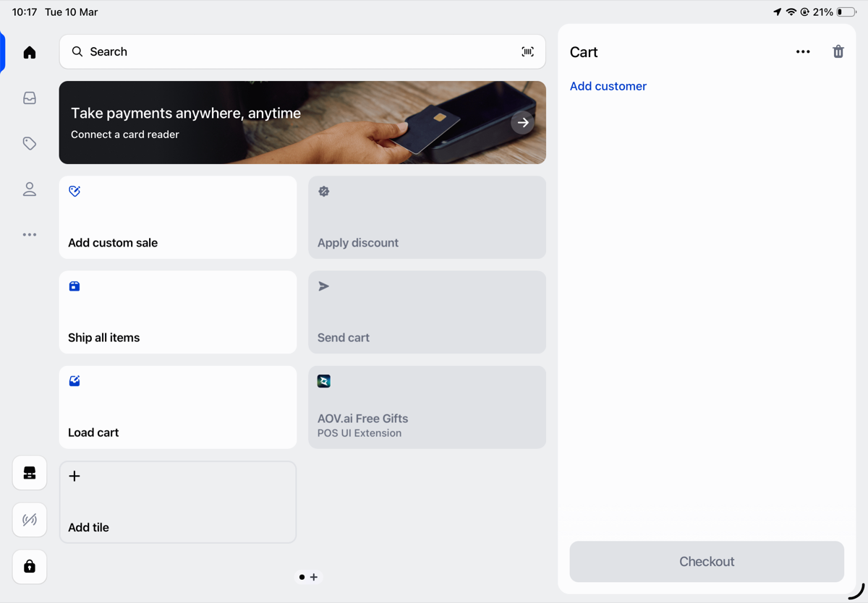Tap the Wi-Fi icon in status bar

791,12
